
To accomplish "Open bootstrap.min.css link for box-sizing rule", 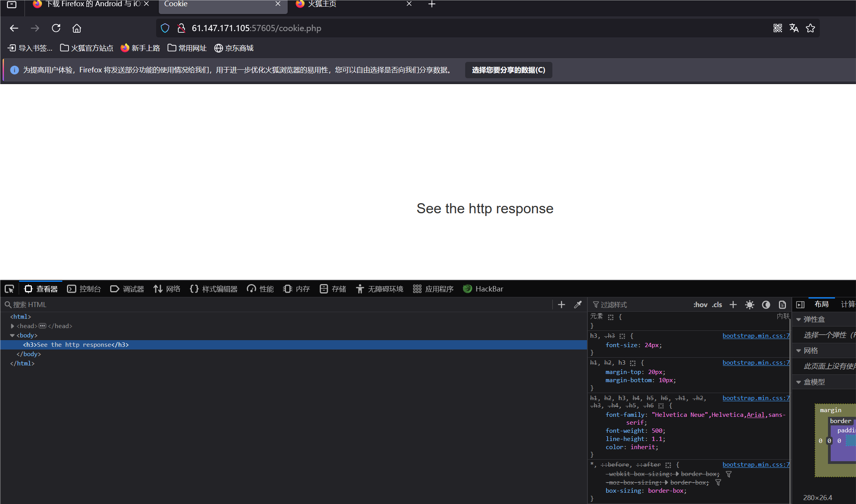I will click(x=756, y=465).
